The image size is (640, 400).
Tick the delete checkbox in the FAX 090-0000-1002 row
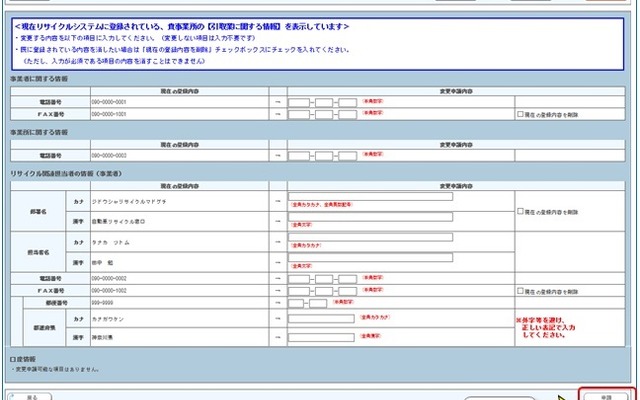520,291
